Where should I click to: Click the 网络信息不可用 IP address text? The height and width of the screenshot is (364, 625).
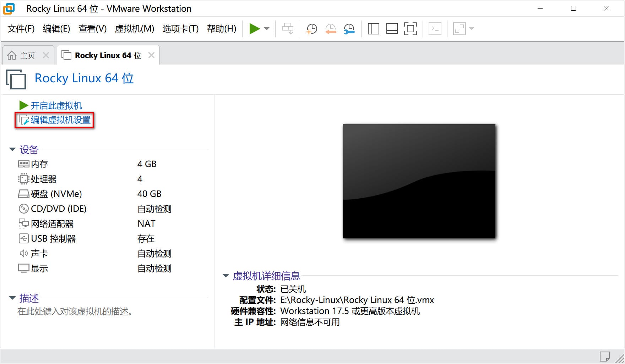point(310,322)
